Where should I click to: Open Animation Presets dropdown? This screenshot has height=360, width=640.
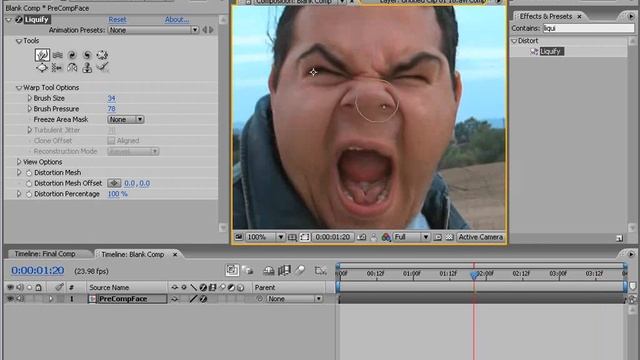(153, 30)
